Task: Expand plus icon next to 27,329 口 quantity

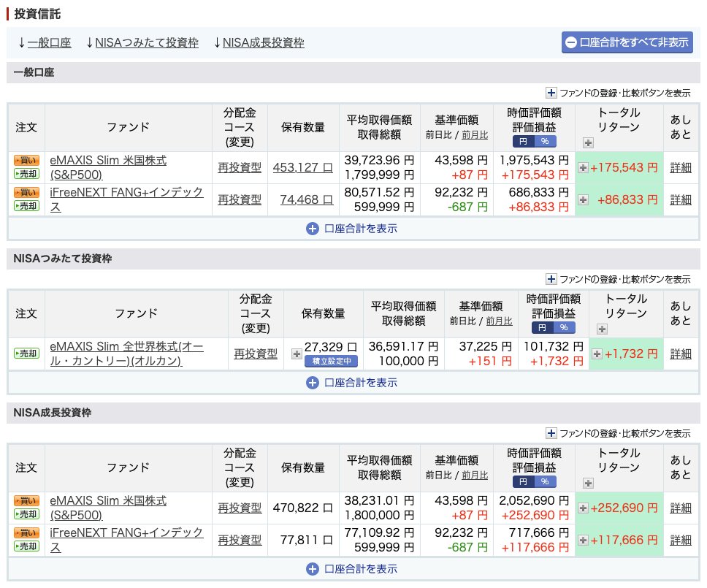Action: coord(297,354)
